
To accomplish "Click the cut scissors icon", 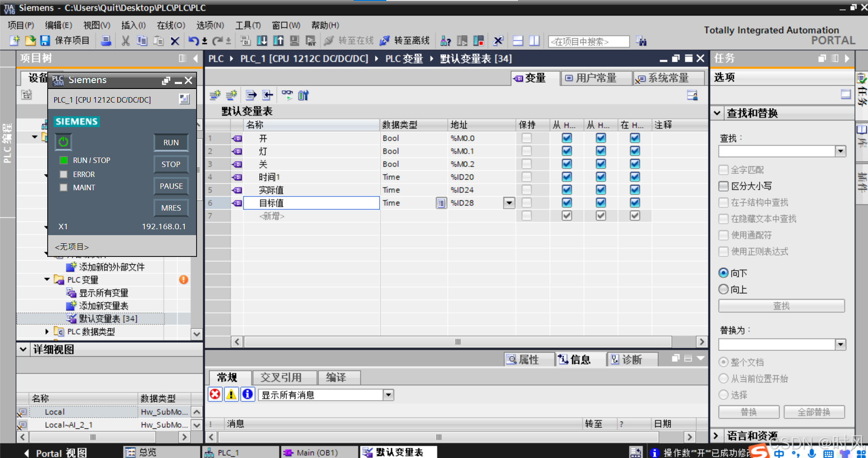I will click(x=126, y=41).
